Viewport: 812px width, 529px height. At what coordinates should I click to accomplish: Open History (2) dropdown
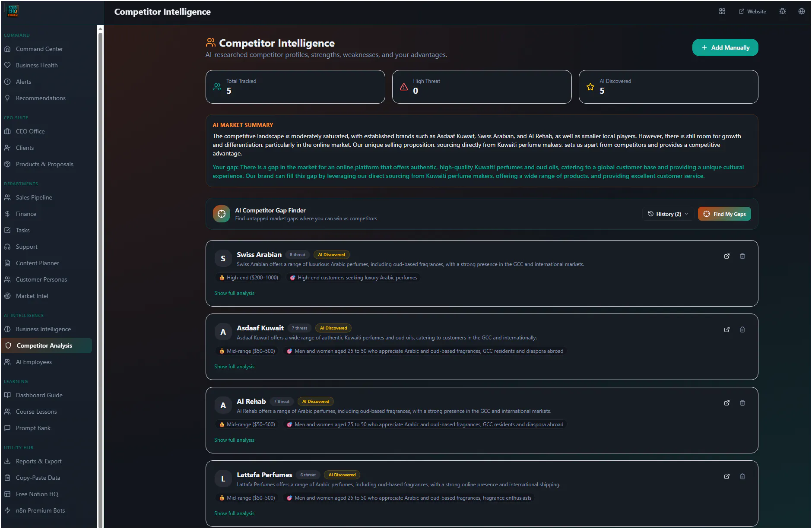(x=668, y=214)
